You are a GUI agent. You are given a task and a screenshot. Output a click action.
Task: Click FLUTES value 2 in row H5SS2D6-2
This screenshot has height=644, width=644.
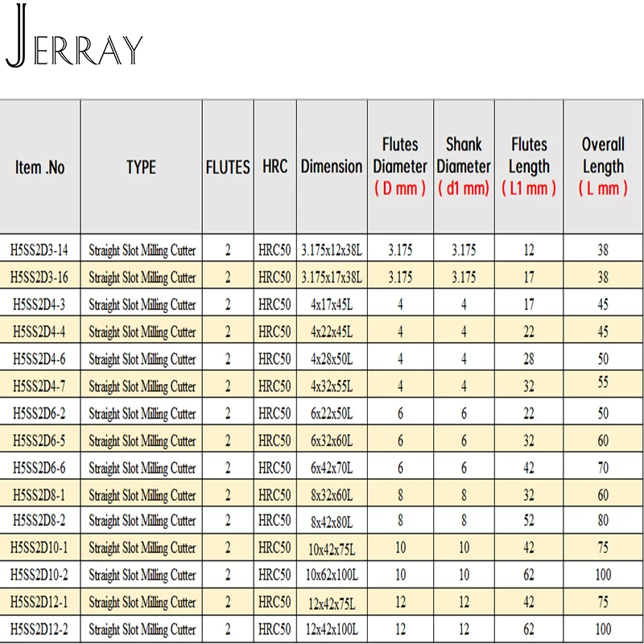(x=228, y=413)
